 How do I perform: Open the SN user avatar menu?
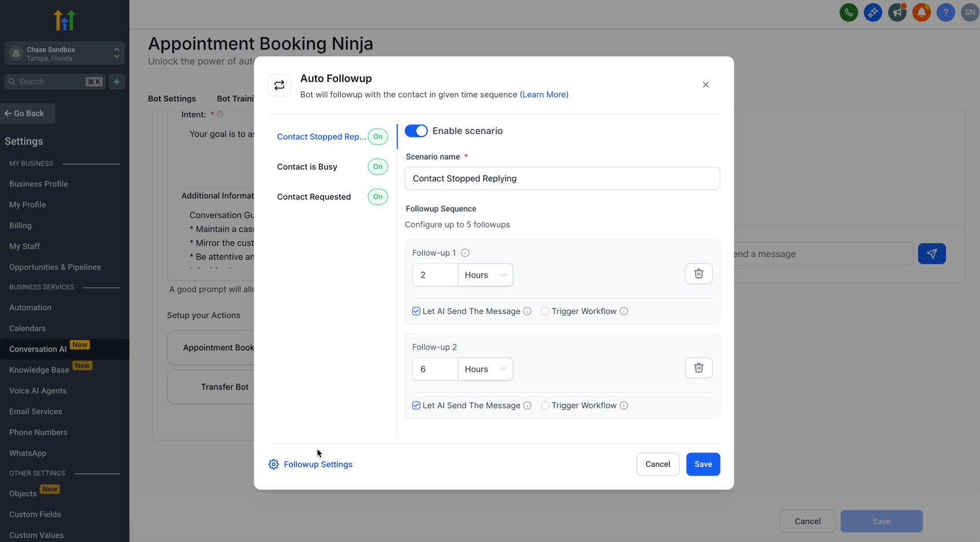tap(970, 12)
